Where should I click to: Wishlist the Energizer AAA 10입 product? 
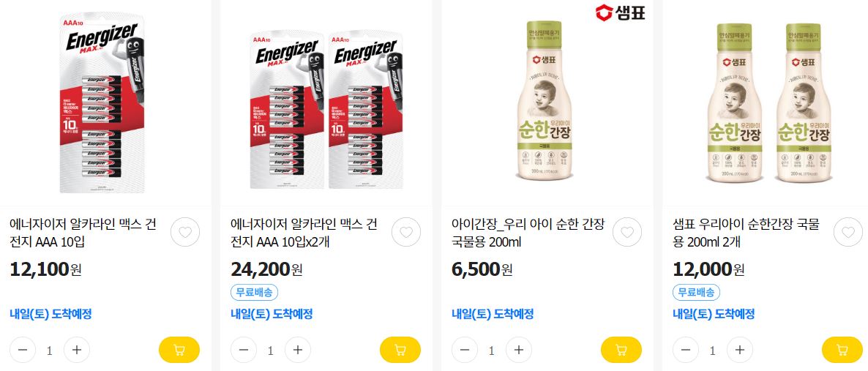(x=185, y=233)
